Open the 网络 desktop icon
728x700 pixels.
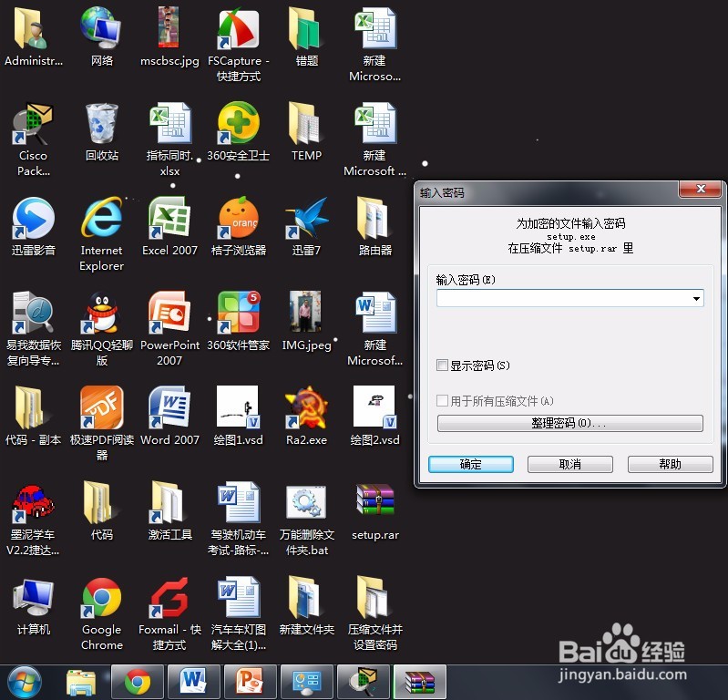pyautogui.click(x=100, y=27)
